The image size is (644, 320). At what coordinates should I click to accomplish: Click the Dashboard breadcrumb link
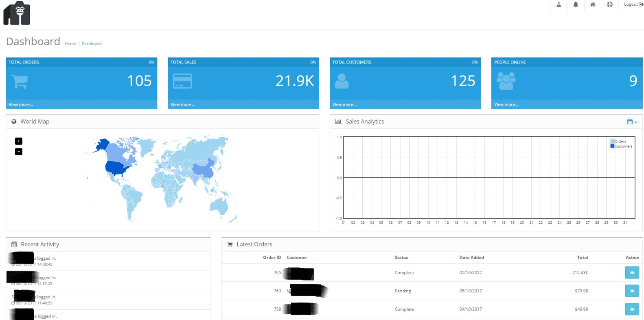click(92, 44)
